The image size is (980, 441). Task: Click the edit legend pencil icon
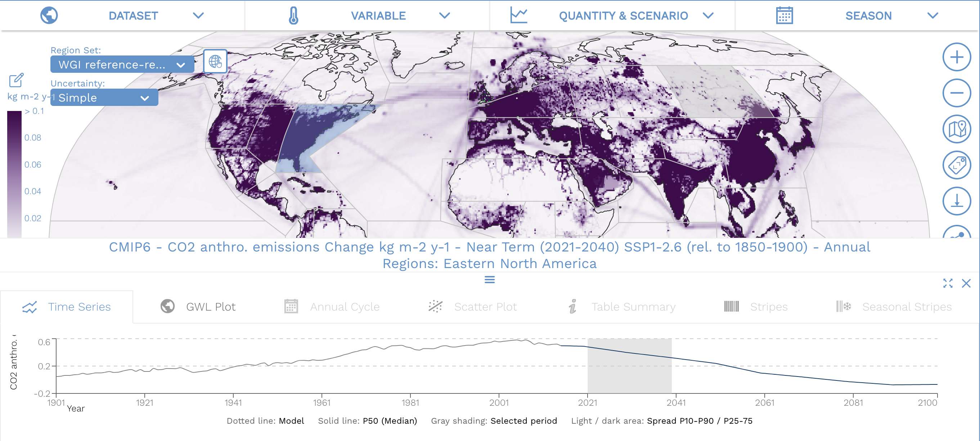(16, 80)
